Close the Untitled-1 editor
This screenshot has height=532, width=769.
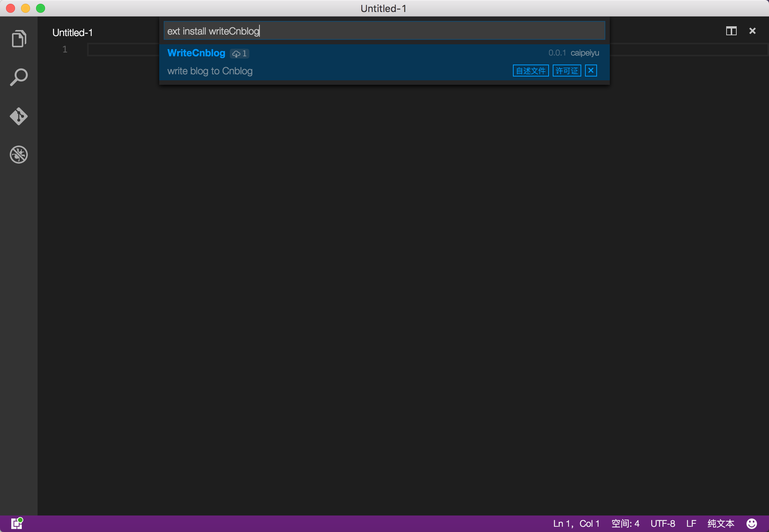pyautogui.click(x=752, y=31)
